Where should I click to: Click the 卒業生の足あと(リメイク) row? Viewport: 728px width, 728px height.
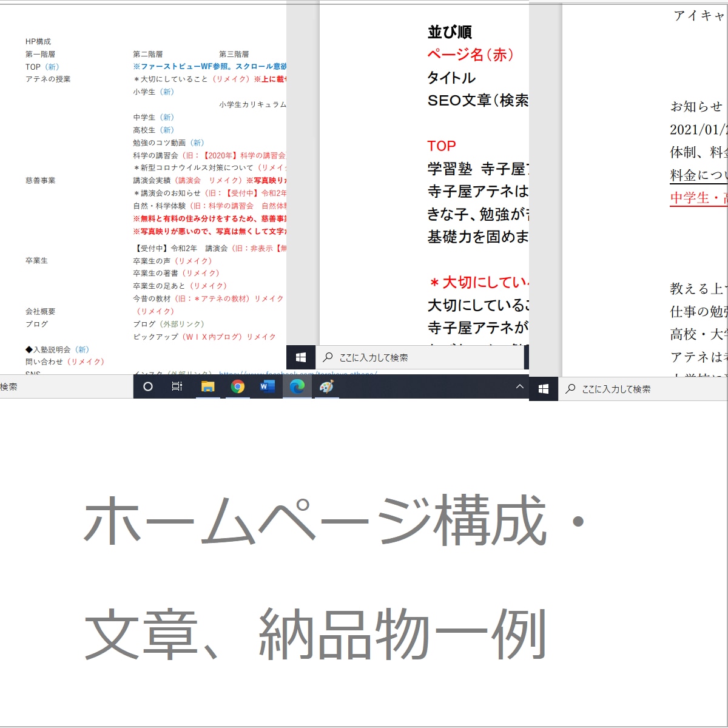pyautogui.click(x=180, y=286)
